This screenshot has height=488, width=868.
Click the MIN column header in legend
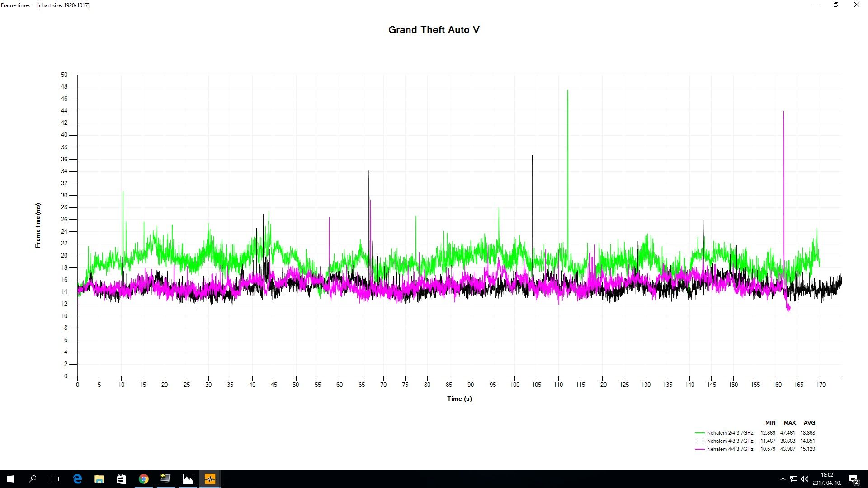pos(770,423)
